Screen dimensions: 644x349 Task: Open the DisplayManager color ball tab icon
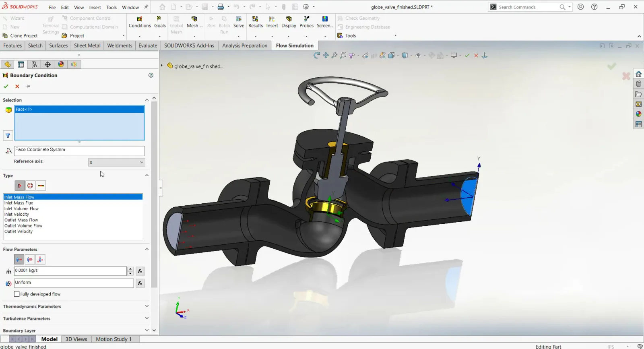[x=61, y=64]
